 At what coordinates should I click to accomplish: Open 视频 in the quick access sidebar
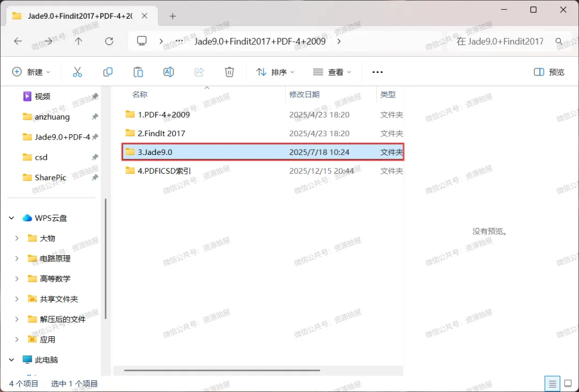(x=42, y=97)
